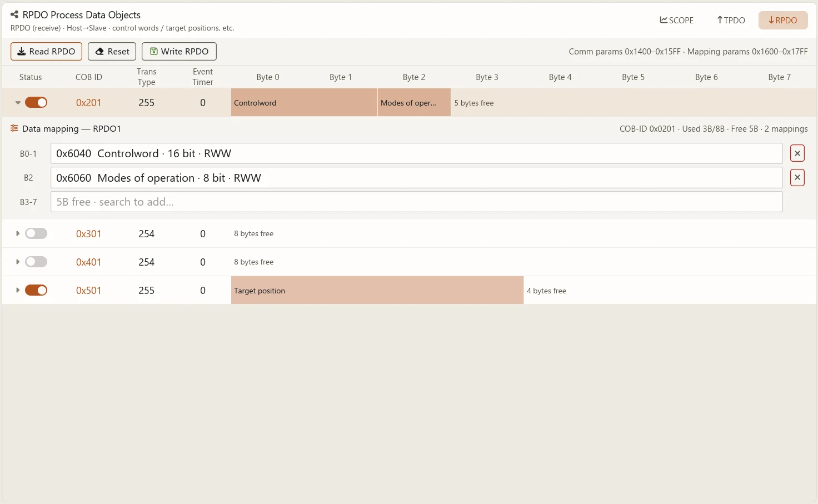
Task: Click the Reset button
Action: point(112,51)
